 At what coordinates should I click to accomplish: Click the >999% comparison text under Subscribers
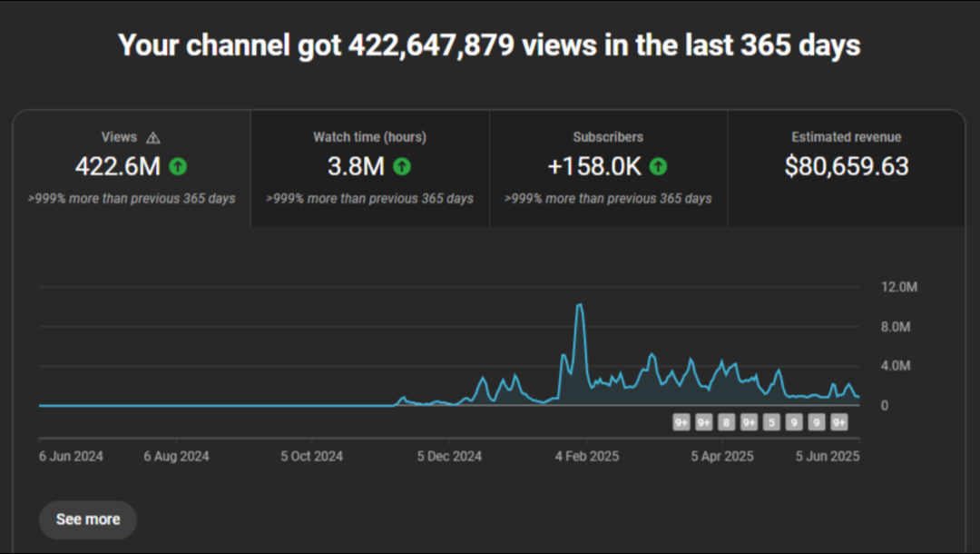tap(608, 199)
